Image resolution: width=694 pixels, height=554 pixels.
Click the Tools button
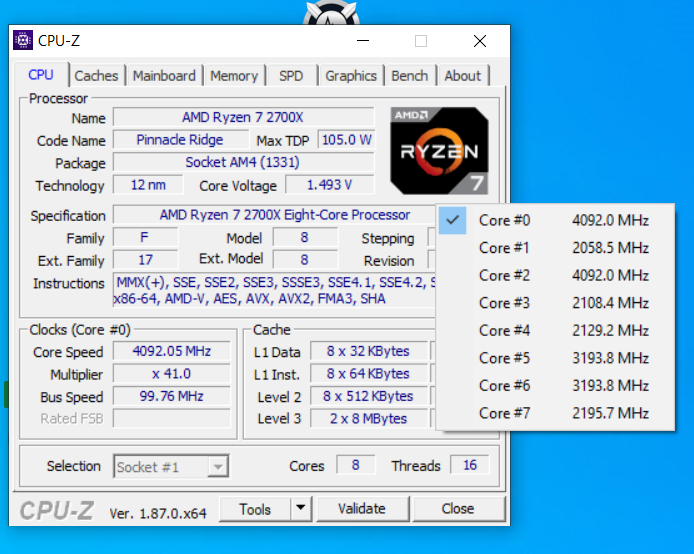pyautogui.click(x=255, y=509)
